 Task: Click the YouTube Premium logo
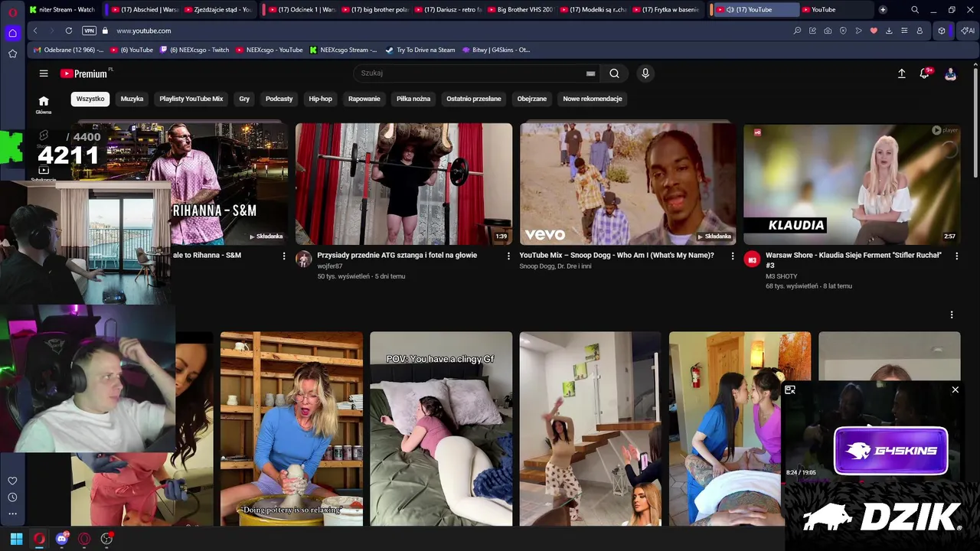point(85,73)
